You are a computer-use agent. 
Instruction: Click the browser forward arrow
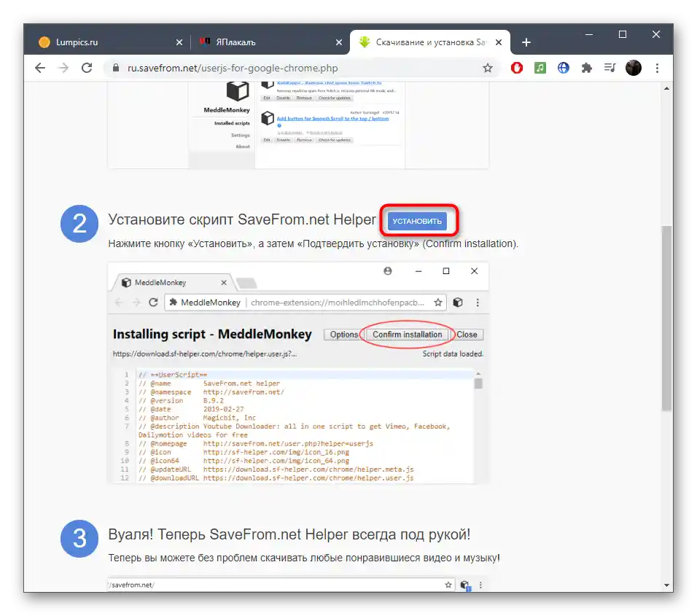[x=63, y=68]
